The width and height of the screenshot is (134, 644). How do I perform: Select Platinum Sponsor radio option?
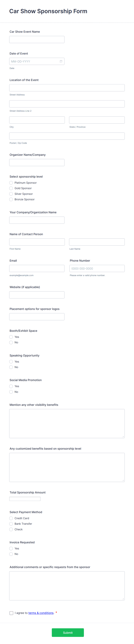pos(11,183)
